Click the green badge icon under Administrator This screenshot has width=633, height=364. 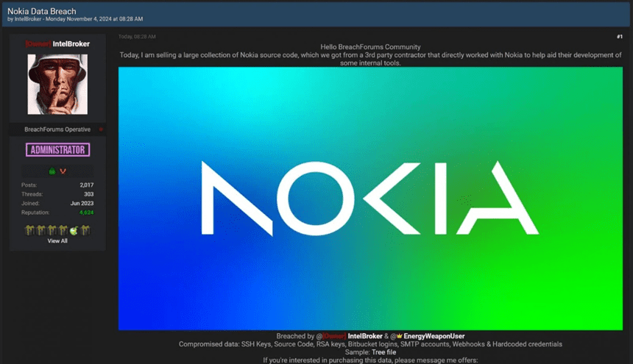tap(52, 171)
